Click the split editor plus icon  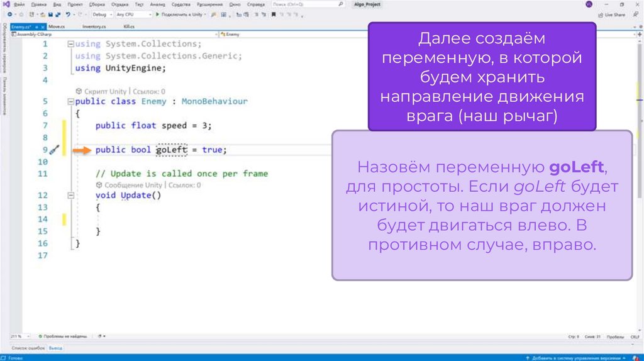click(640, 35)
